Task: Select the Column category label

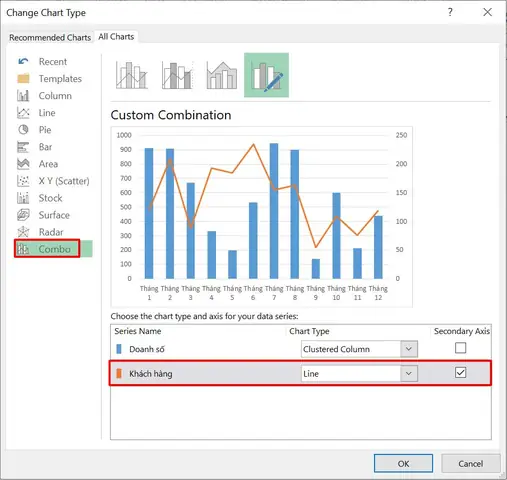Action: 55,96
